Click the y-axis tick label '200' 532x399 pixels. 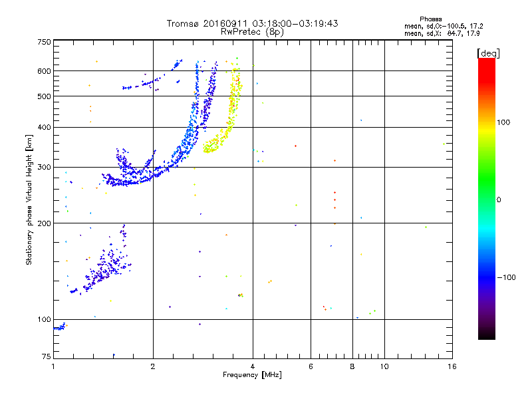pos(44,223)
